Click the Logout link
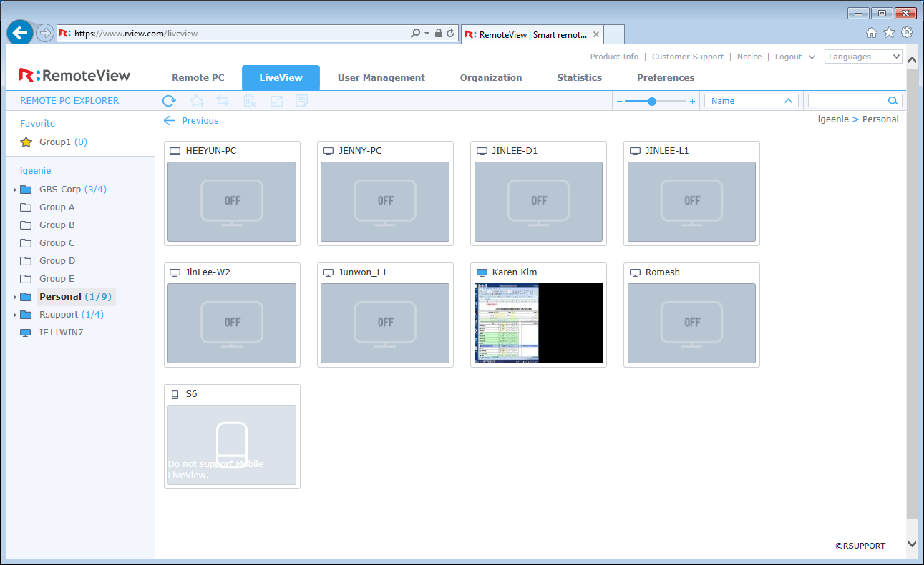The height and width of the screenshot is (565, 924). (789, 56)
